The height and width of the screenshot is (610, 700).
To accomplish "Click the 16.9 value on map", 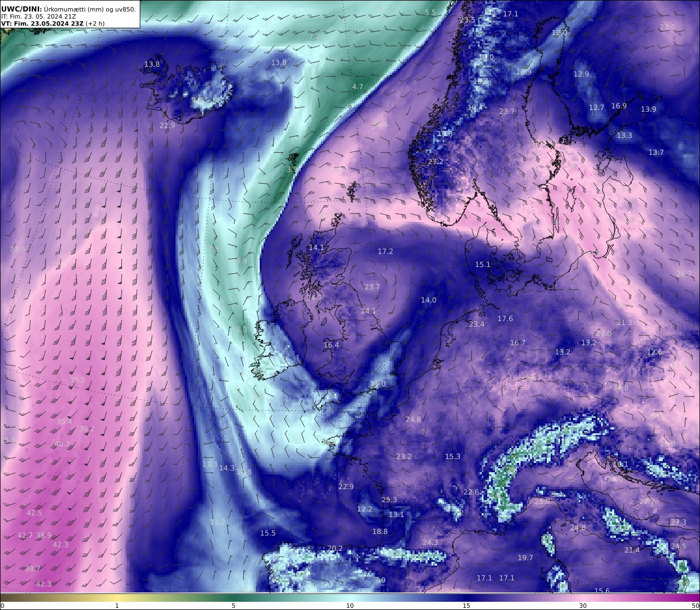I will [619, 106].
